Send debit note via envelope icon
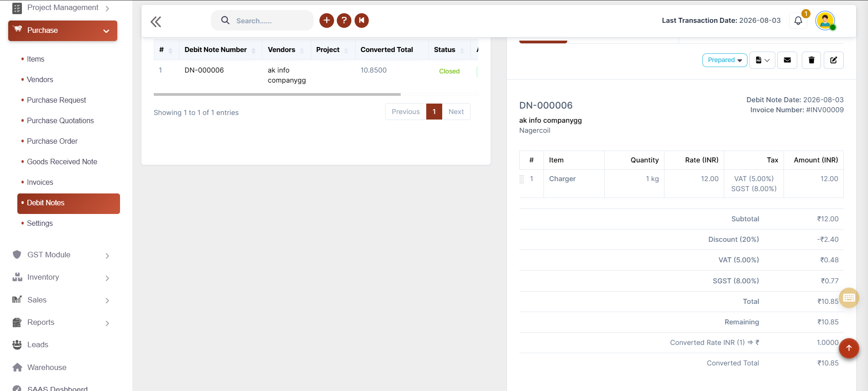The image size is (868, 391). (x=787, y=60)
